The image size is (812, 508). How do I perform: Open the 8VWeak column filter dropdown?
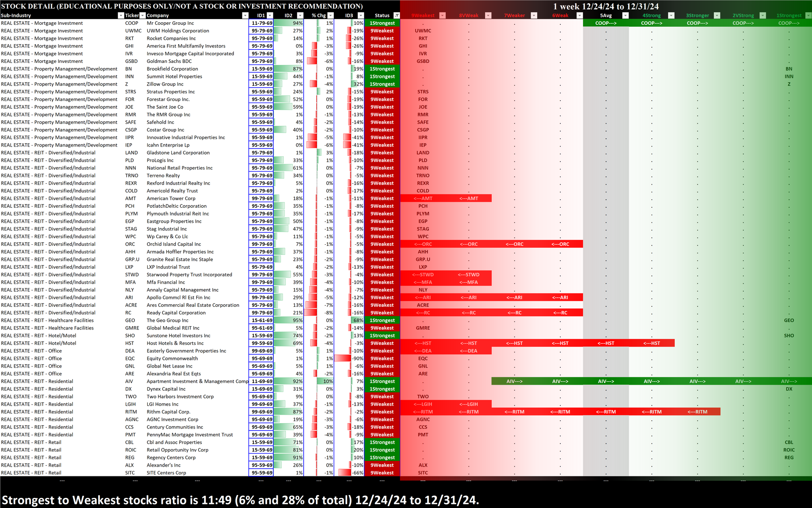(488, 15)
